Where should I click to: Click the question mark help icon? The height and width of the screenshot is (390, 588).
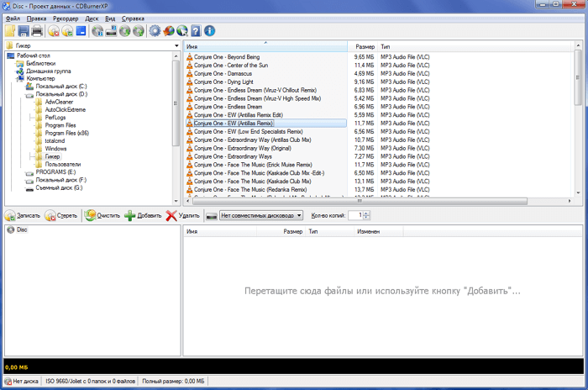pos(195,31)
